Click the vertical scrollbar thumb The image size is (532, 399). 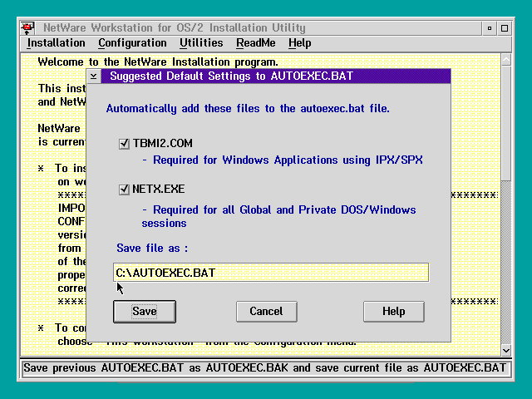[x=506, y=123]
